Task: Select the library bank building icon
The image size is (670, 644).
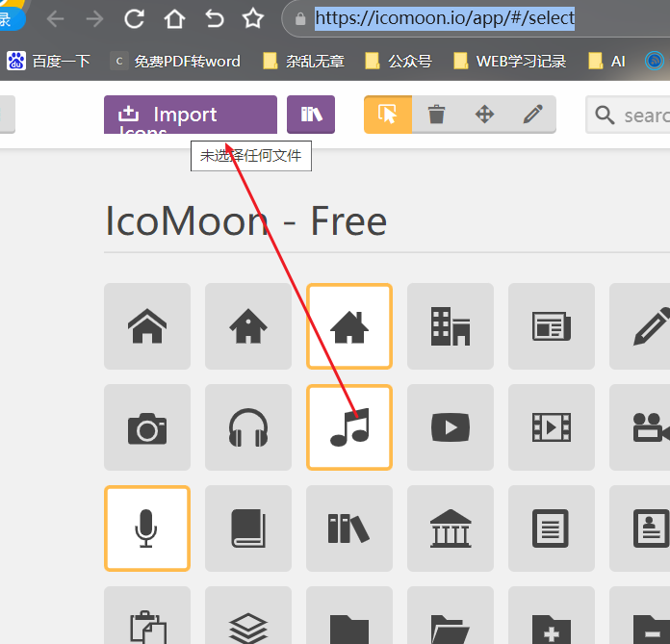Action: point(451,528)
